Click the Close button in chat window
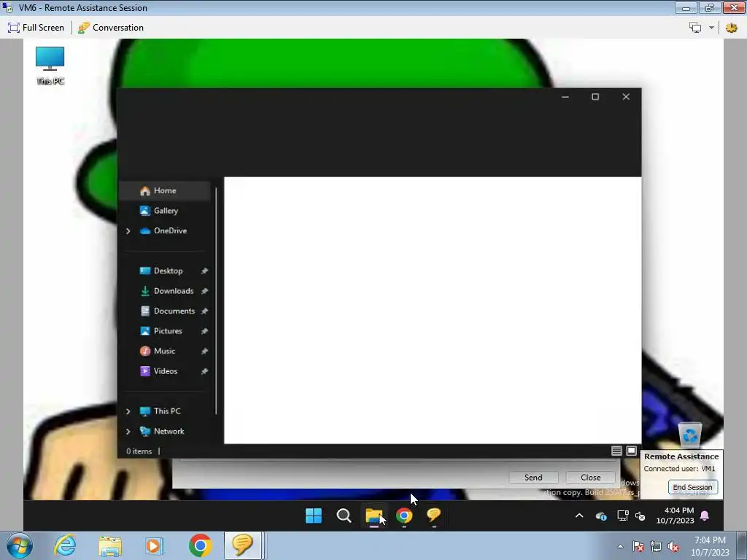Viewport: 747px width, 560px height. pyautogui.click(x=590, y=477)
